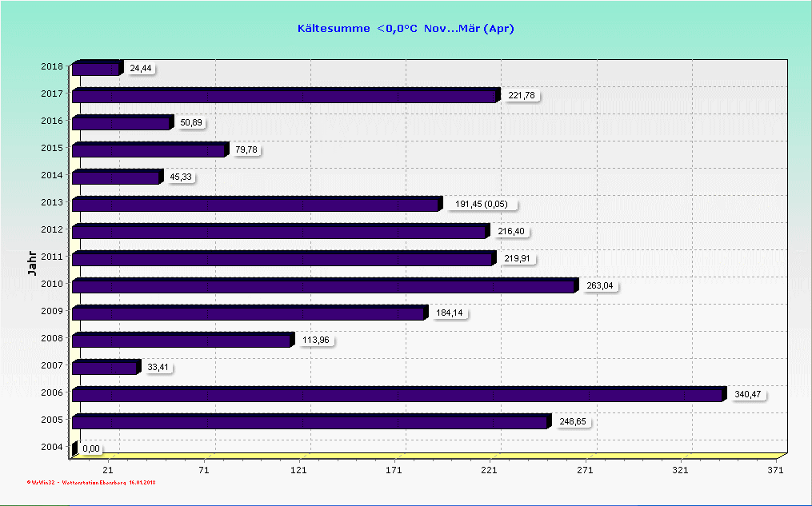Click the 2005 bar
This screenshot has width=812, height=506.
[310, 422]
